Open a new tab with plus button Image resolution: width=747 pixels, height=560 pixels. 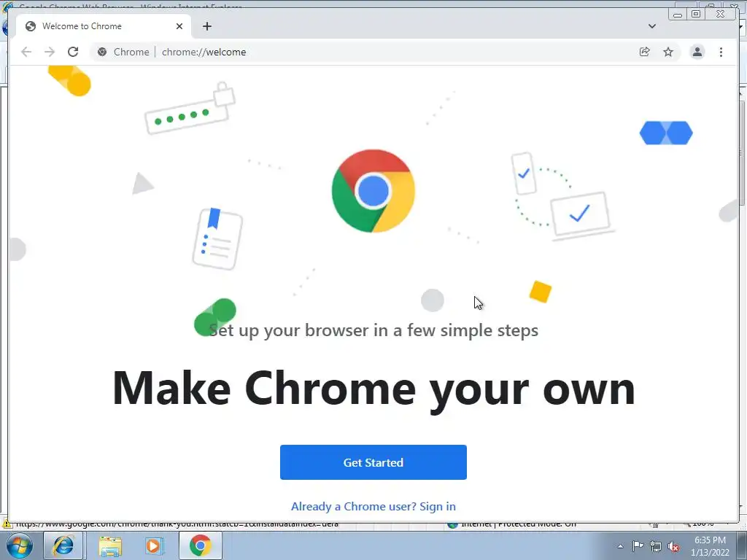206,26
